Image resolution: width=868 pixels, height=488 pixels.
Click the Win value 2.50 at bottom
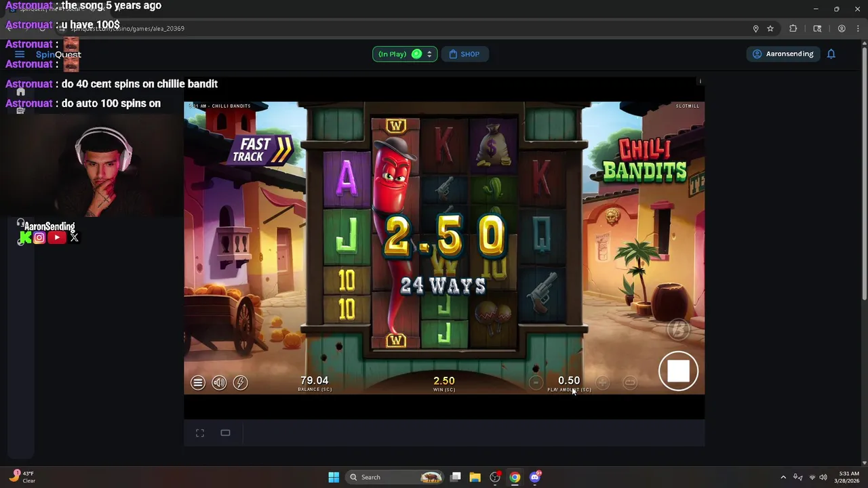[x=444, y=381]
